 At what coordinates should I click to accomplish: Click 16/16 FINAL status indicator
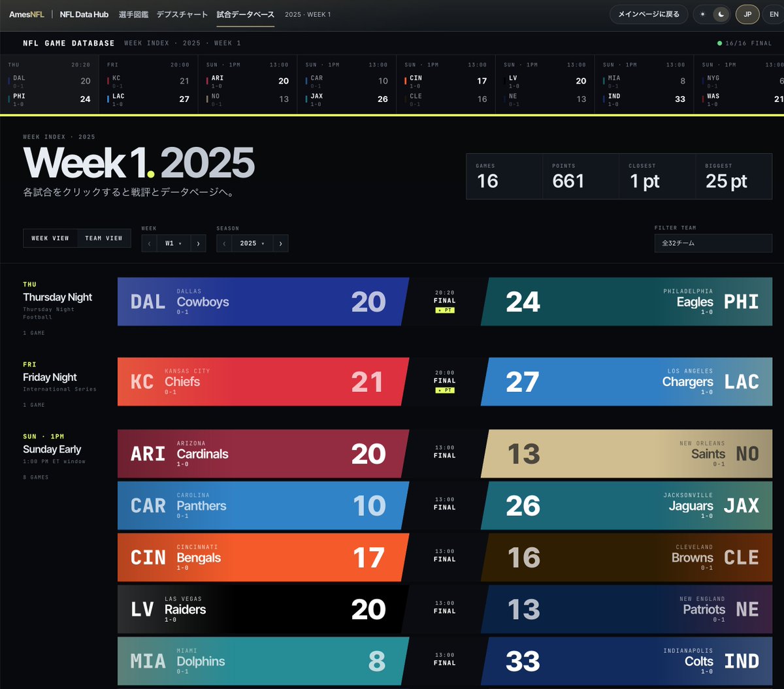745,43
